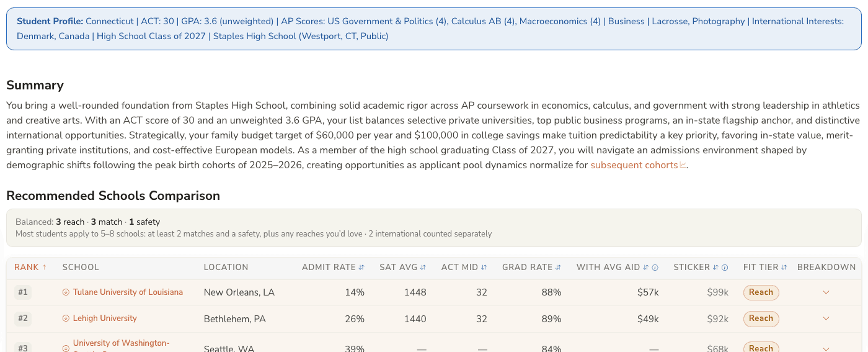Click the LOCATION column header
The image size is (868, 352).
(226, 268)
